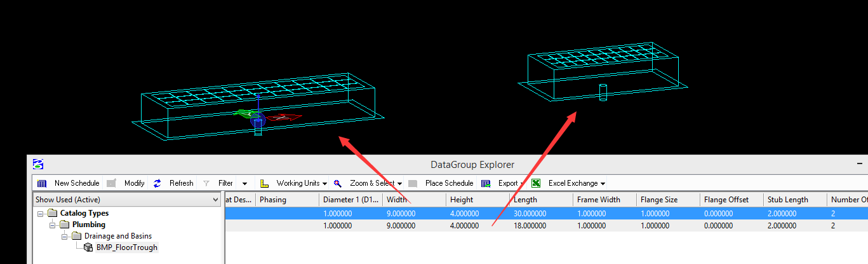Click the Modify toolbar icon

click(x=111, y=183)
